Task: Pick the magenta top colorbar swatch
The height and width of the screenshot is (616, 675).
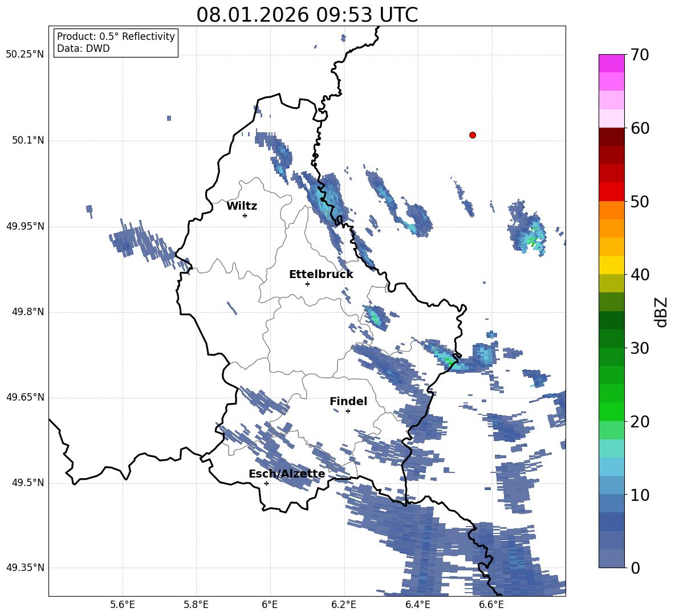Action: pyautogui.click(x=611, y=64)
